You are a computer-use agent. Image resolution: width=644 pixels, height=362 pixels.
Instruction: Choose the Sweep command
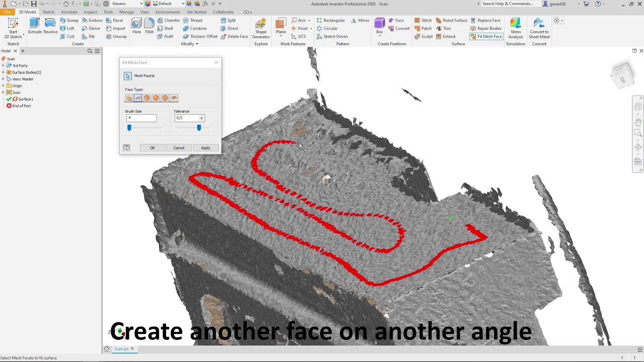(x=69, y=21)
